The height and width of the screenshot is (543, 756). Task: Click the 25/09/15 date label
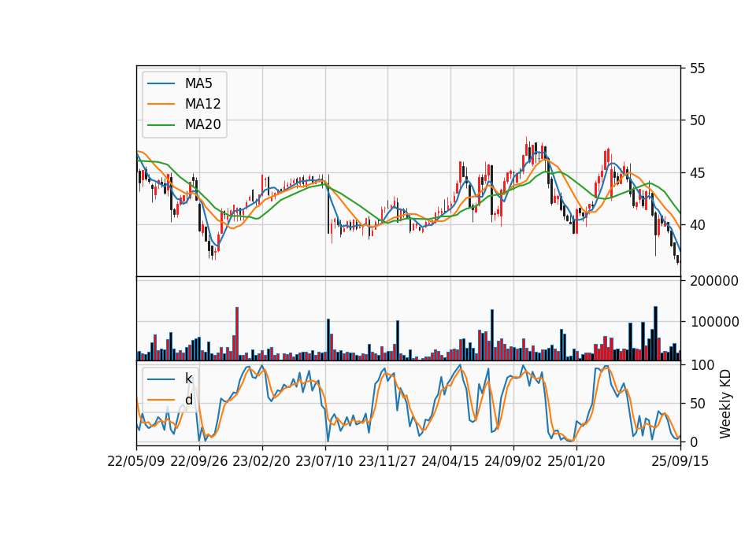(x=680, y=461)
